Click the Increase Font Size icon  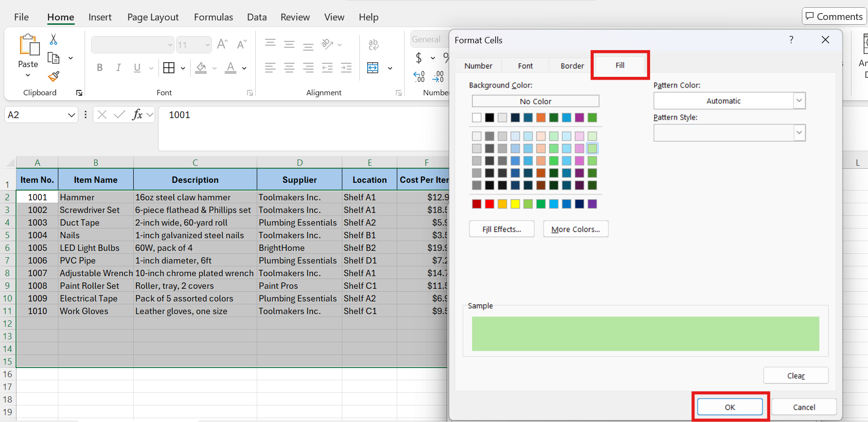coord(222,45)
